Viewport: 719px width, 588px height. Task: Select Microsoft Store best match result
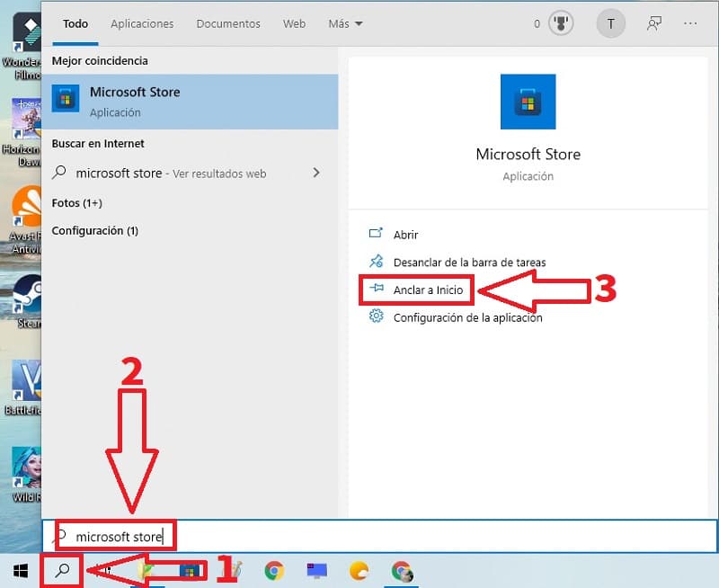click(x=190, y=102)
